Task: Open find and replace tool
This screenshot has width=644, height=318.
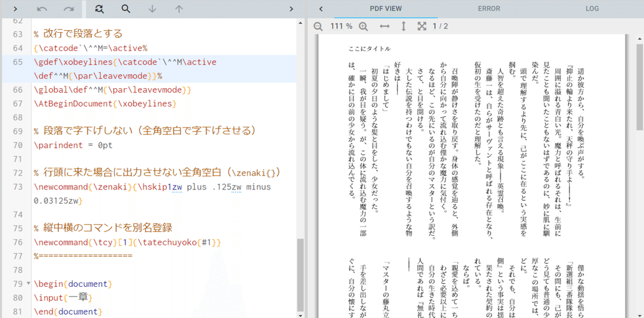Action: point(99,9)
